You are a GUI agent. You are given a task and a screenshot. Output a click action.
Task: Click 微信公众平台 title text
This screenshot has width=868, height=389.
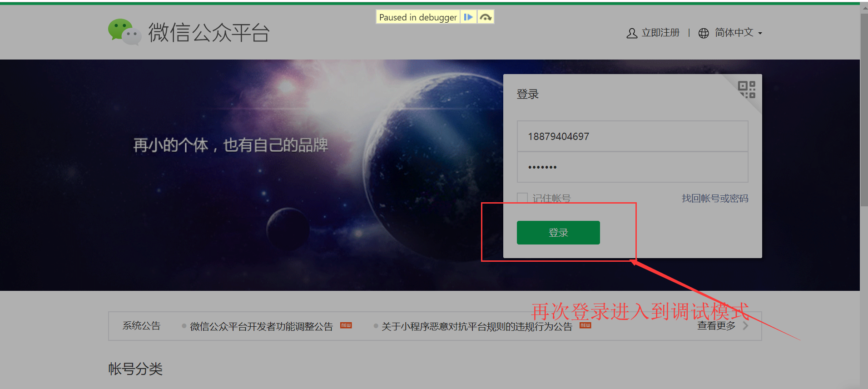click(x=209, y=33)
